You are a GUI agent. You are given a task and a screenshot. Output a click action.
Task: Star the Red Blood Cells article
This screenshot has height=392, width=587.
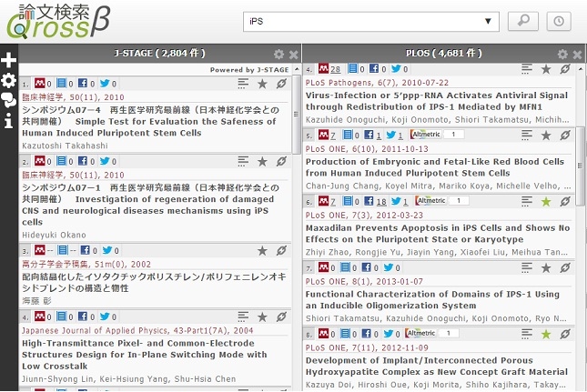pos(546,136)
